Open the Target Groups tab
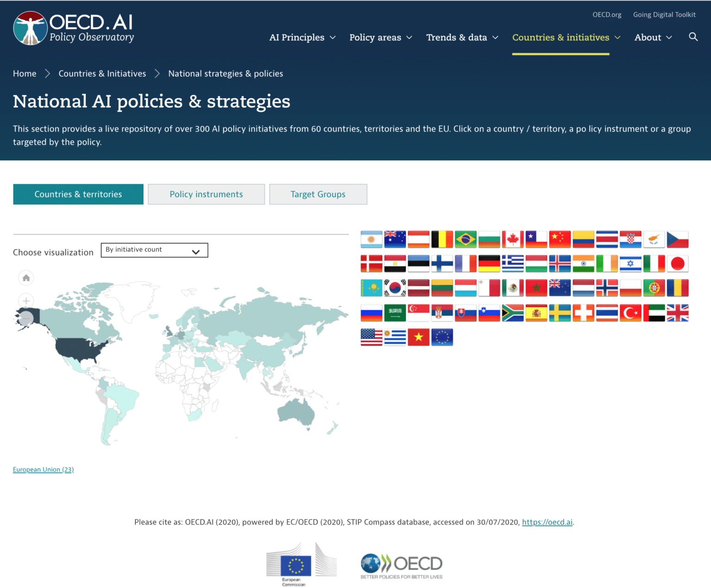 (318, 194)
